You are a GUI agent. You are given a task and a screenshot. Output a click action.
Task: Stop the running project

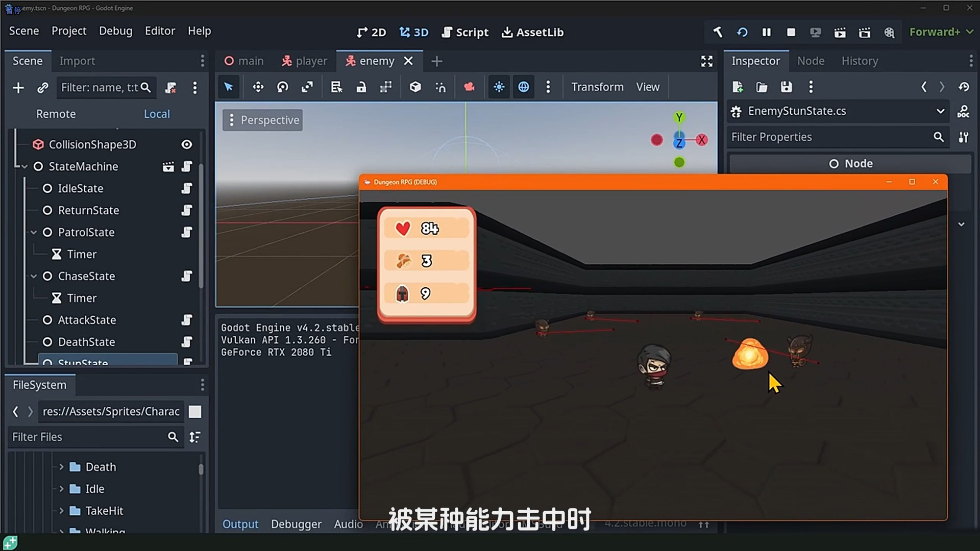(791, 32)
